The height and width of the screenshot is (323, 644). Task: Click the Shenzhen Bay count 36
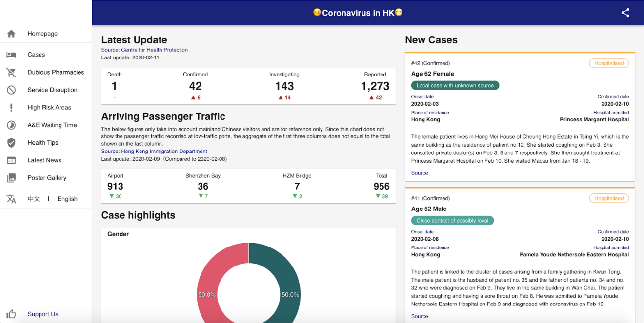coord(203,186)
